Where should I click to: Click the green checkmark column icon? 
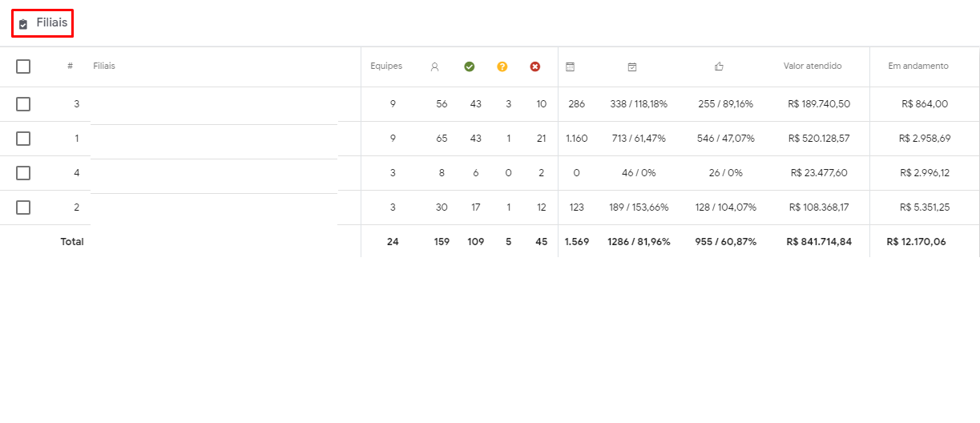tap(470, 66)
